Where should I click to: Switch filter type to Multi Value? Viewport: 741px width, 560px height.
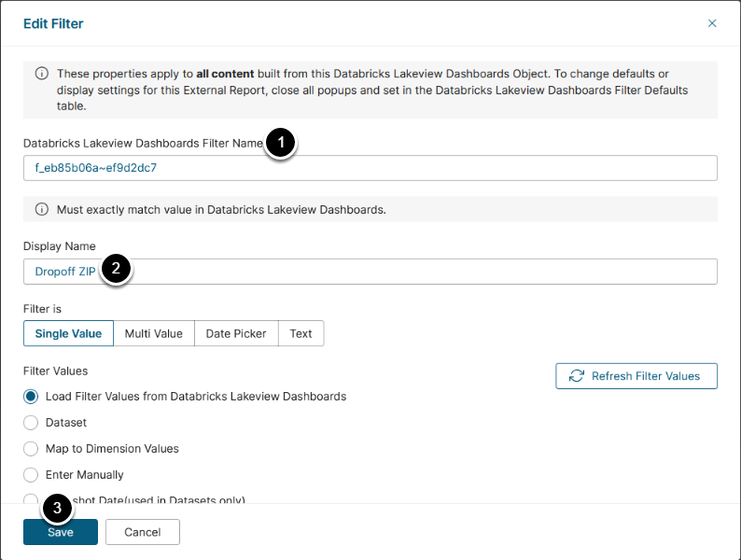154,333
